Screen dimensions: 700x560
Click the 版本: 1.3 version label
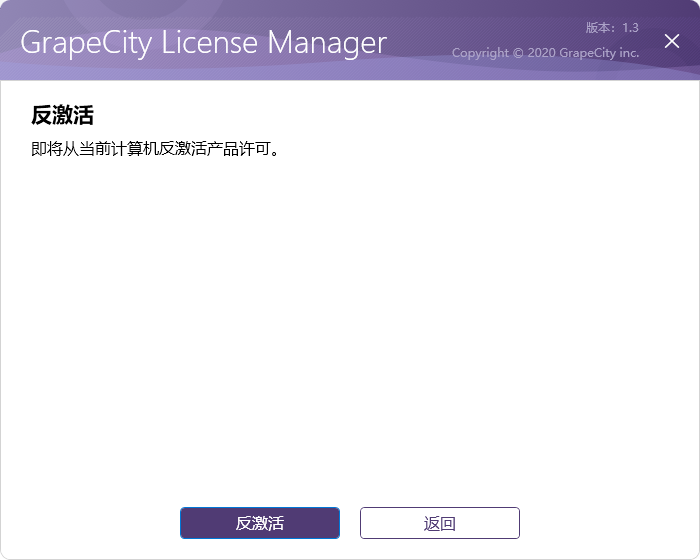612,28
